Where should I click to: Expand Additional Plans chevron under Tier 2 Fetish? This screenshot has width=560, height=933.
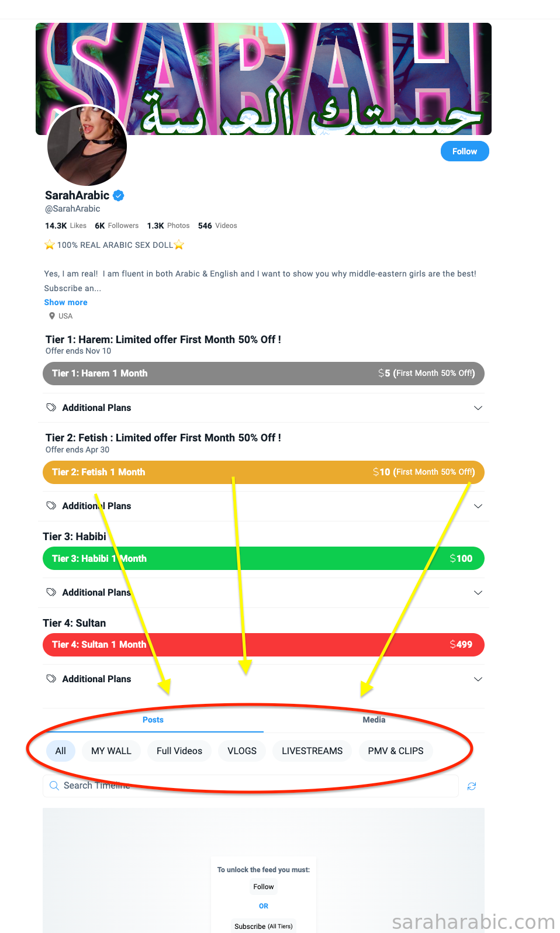(478, 506)
